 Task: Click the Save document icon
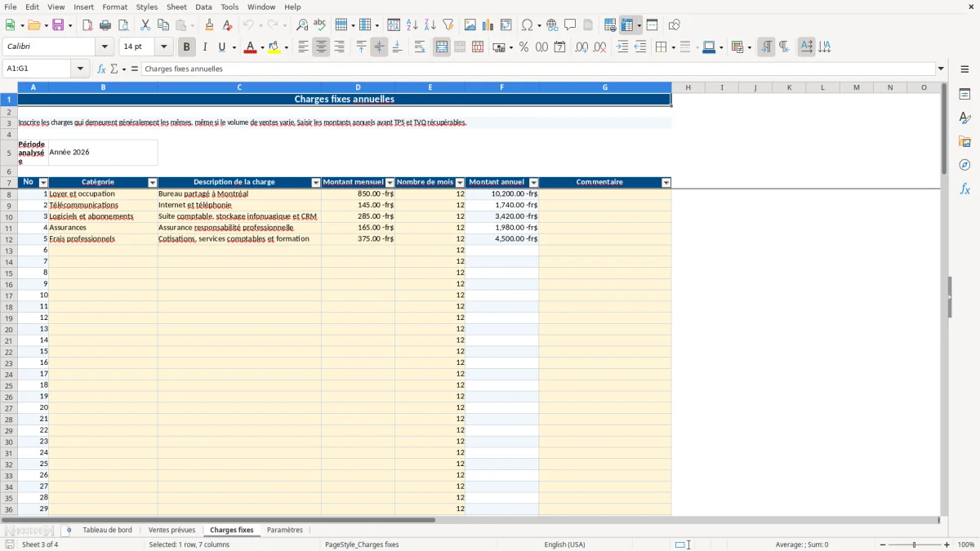tap(58, 25)
